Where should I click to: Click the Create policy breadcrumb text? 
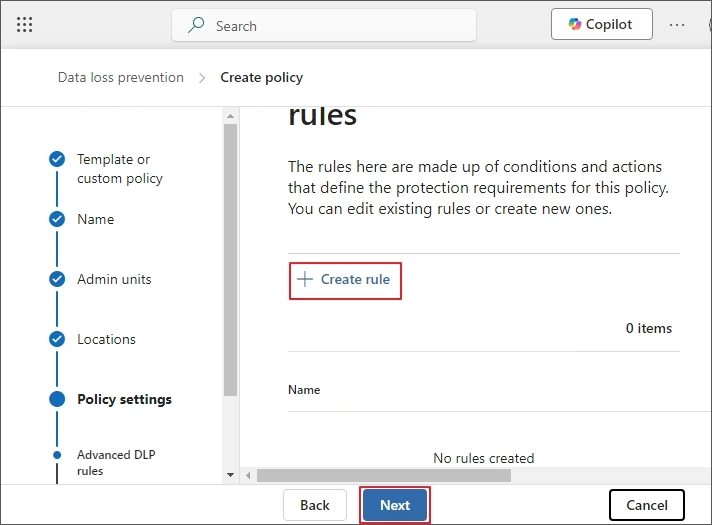[262, 77]
